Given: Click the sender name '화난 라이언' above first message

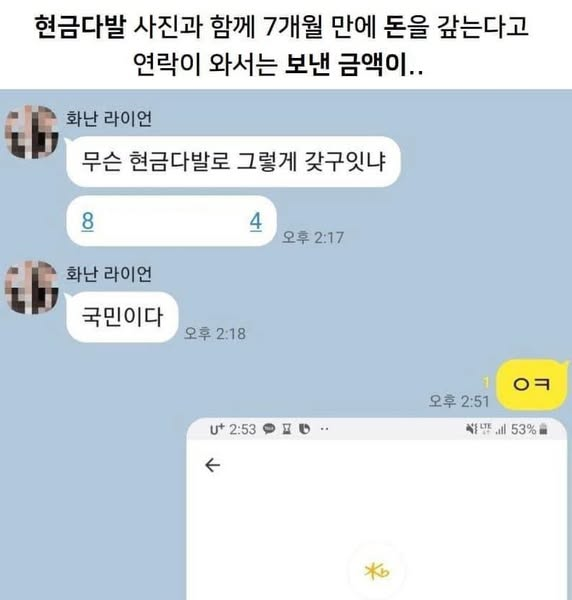Looking at the screenshot, I should coord(109,118).
